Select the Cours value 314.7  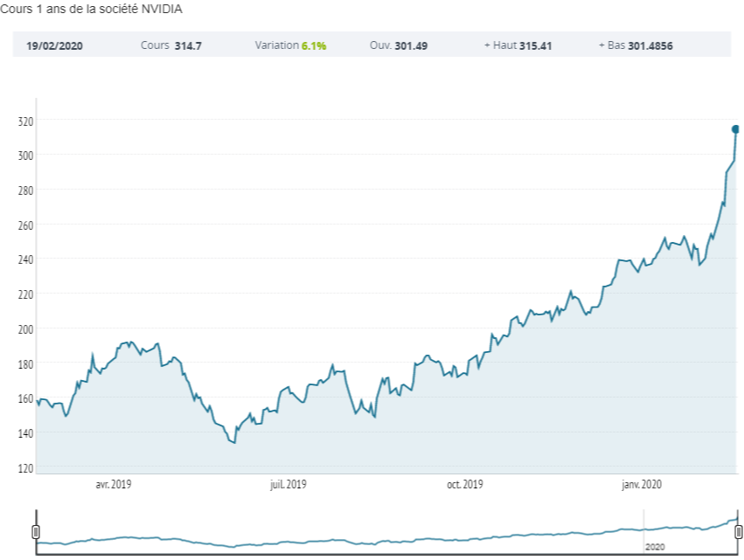coord(188,46)
